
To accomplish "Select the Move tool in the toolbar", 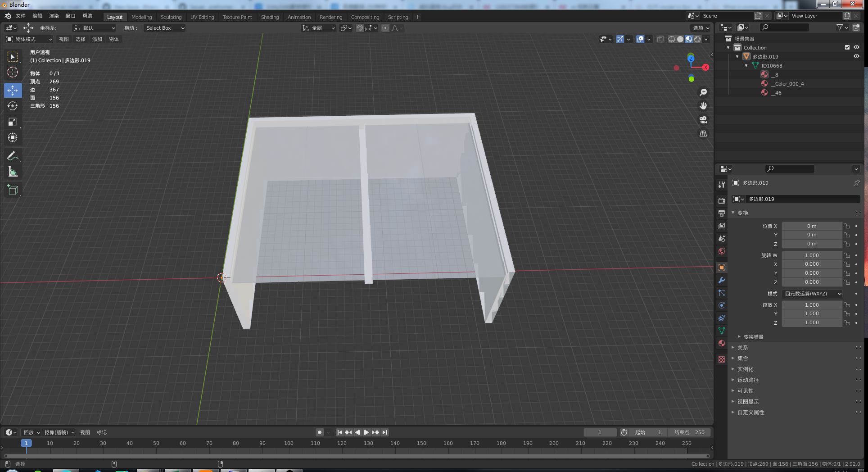I will click(13, 90).
